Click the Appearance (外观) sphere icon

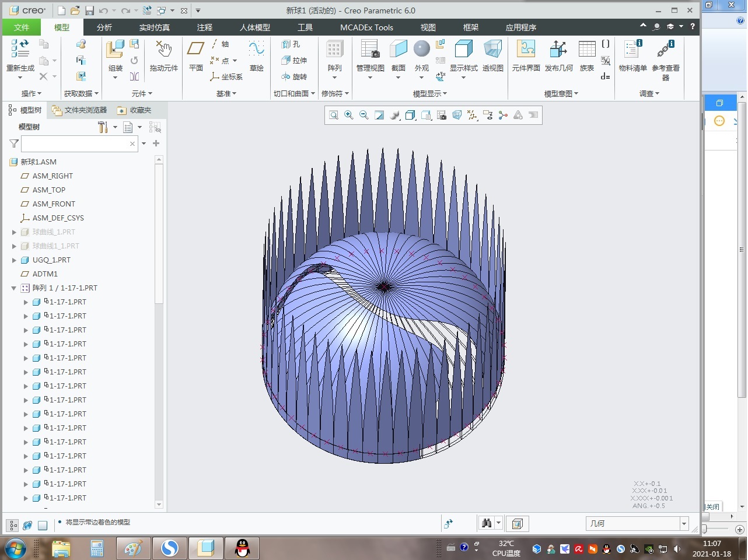tap(421, 49)
